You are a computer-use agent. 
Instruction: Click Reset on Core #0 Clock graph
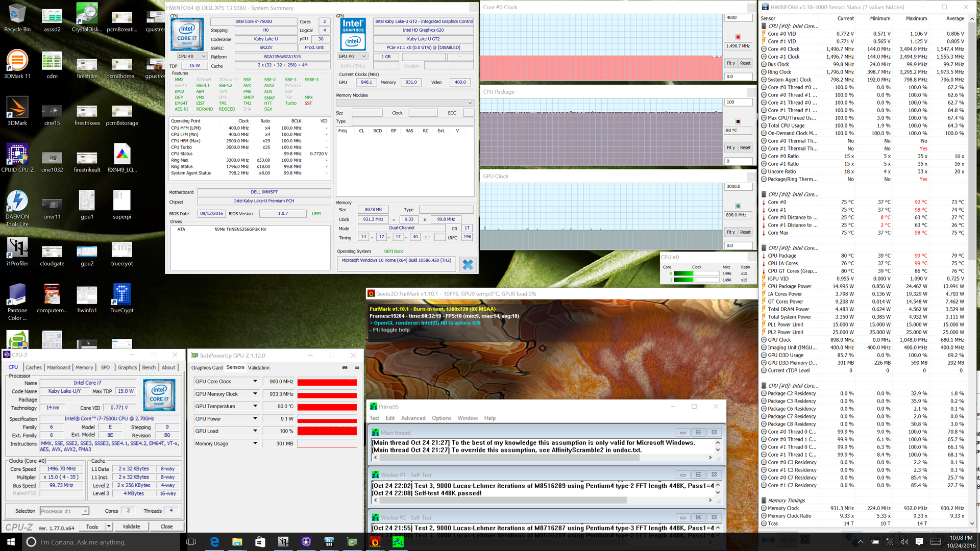745,63
